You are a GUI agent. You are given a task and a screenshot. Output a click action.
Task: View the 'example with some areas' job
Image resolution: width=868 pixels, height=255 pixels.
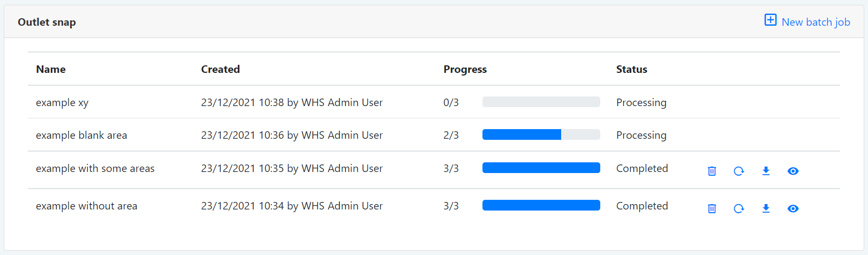click(793, 171)
